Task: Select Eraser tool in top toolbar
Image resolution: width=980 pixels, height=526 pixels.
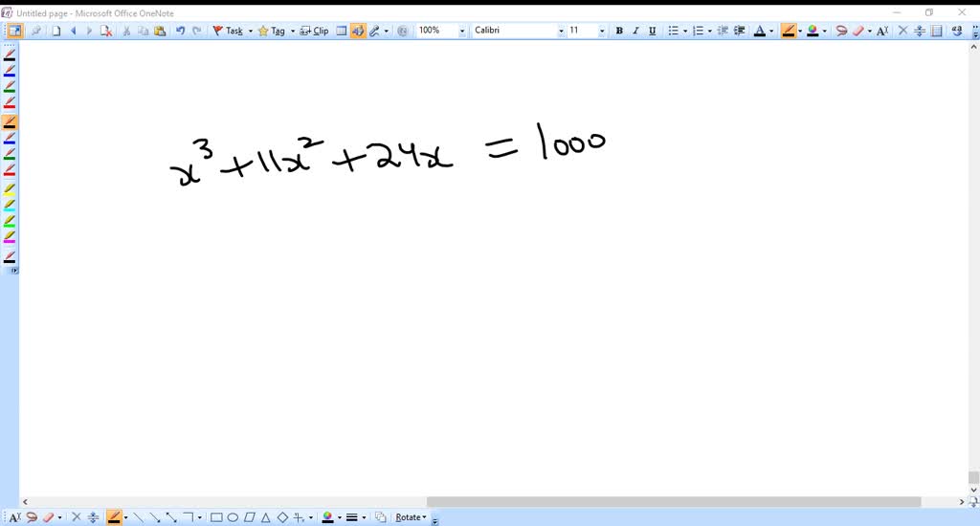Action: click(x=858, y=31)
